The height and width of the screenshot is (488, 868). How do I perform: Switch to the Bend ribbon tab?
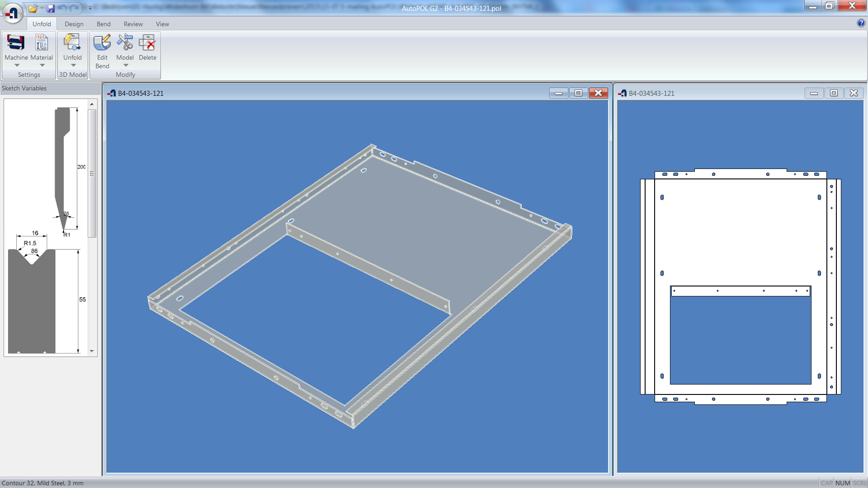[104, 24]
